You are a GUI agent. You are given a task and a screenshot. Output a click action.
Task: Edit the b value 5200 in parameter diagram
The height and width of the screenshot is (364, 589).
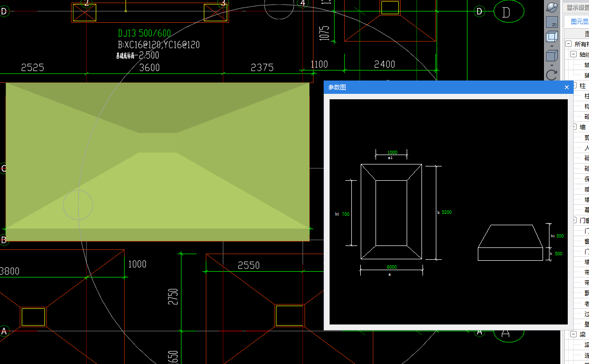pyautogui.click(x=447, y=212)
